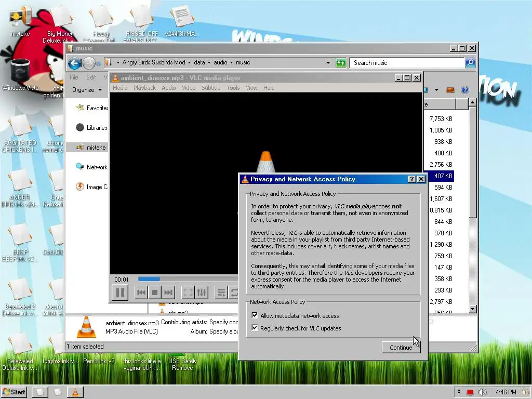Open the VLC Video menu
532x399 pixels.
tap(189, 88)
